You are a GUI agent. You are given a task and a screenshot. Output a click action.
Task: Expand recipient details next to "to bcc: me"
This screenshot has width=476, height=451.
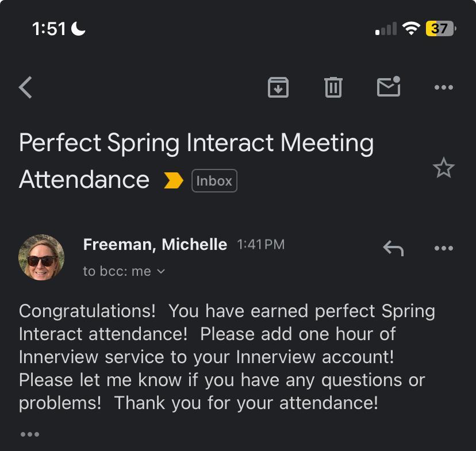point(161,271)
